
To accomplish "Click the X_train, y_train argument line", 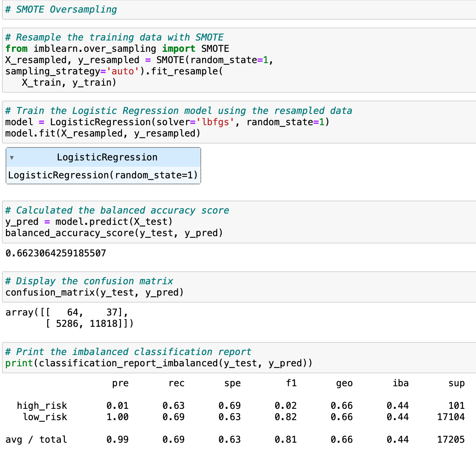I will point(69,82).
